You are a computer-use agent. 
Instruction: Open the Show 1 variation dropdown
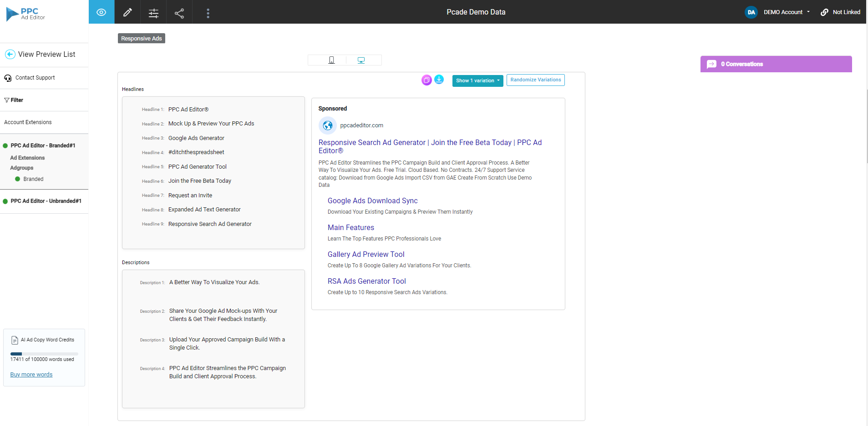(477, 80)
